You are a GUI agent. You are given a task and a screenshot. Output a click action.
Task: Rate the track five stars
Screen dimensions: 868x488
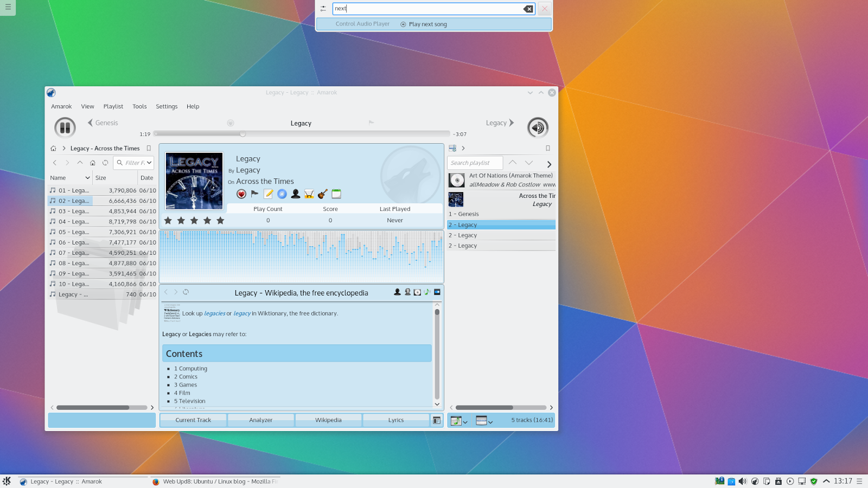click(x=220, y=220)
